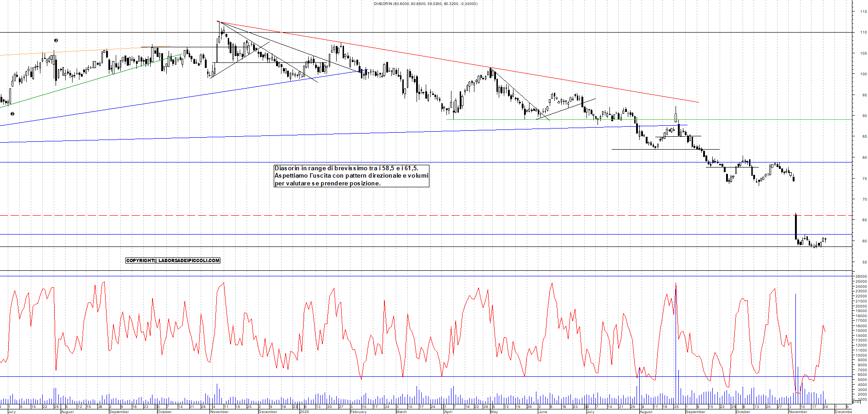Open the COPYRIGHT@ LABORSADEIPICCOLI.COM link

[x=173, y=260]
